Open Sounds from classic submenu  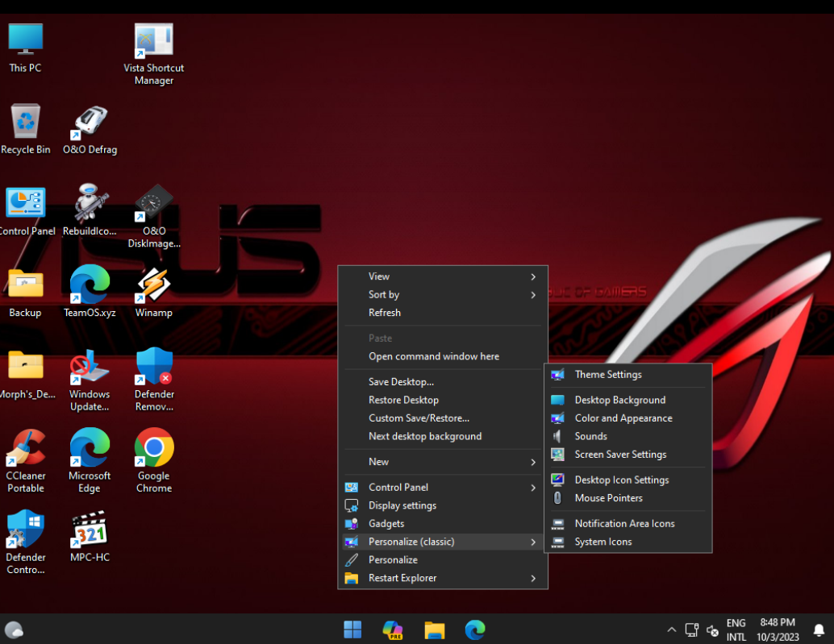[628, 436]
